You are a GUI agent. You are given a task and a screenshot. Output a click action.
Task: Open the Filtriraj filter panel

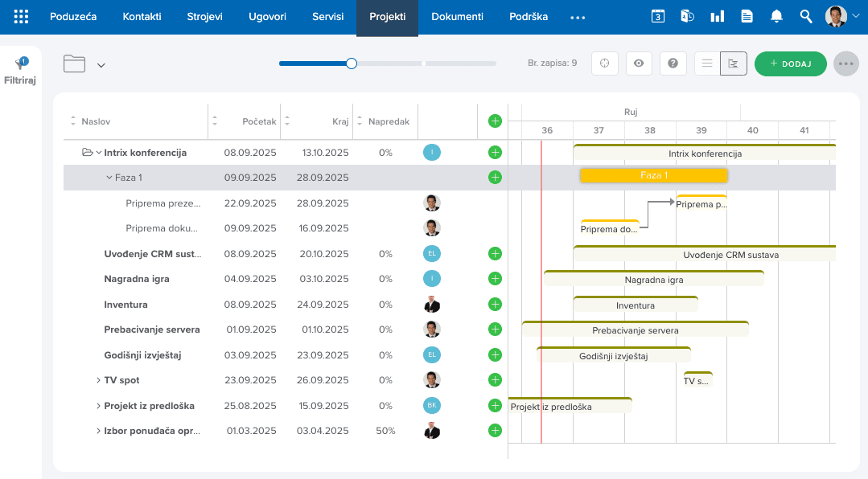(x=20, y=71)
